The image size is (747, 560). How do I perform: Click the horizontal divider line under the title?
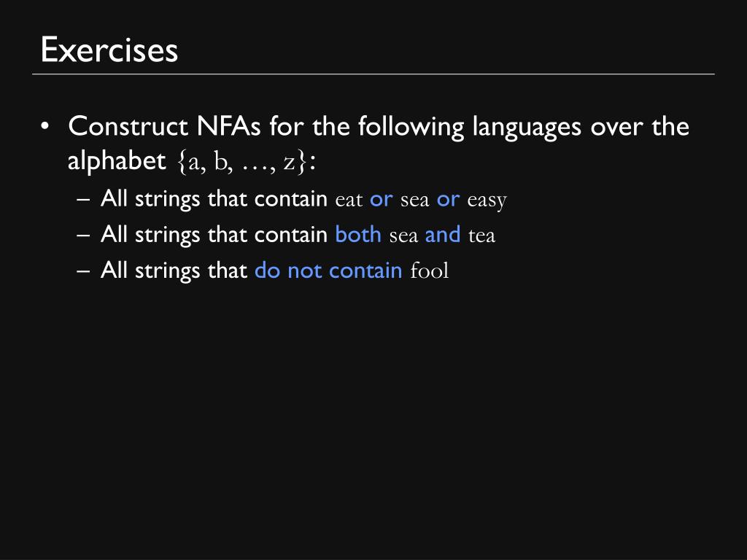pos(373,74)
